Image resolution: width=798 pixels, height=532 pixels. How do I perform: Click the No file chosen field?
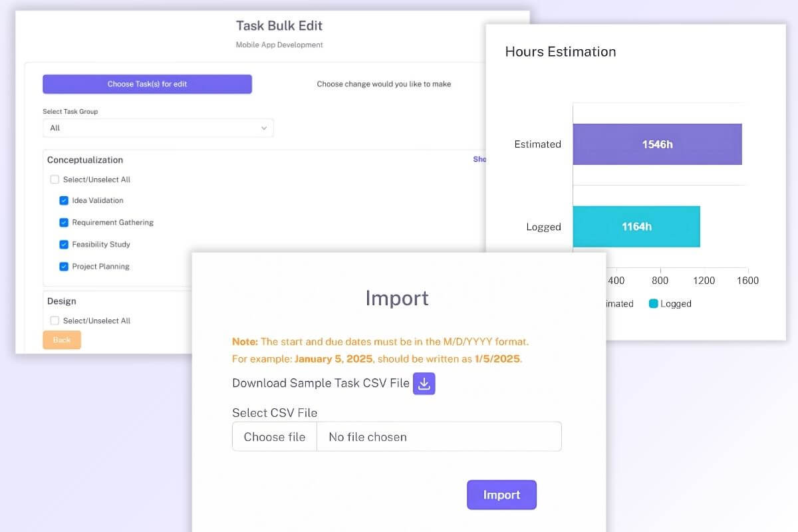coord(439,437)
